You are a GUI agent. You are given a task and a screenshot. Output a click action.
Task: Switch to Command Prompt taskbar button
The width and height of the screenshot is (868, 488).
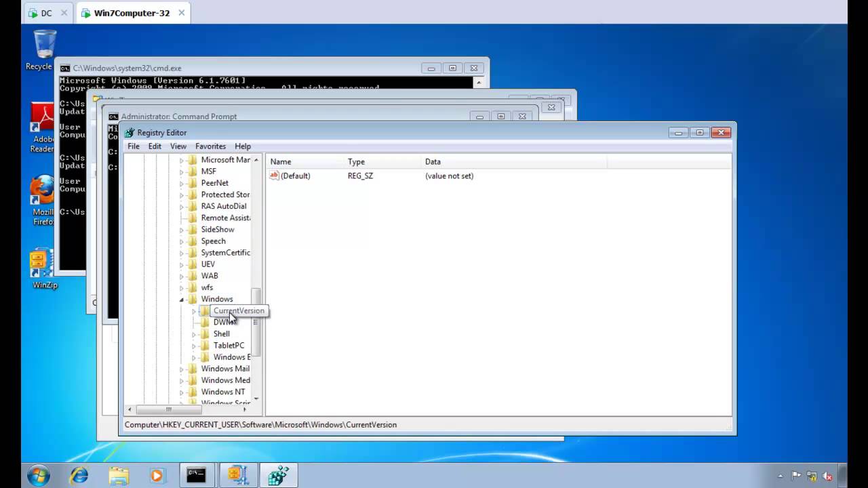tap(196, 476)
